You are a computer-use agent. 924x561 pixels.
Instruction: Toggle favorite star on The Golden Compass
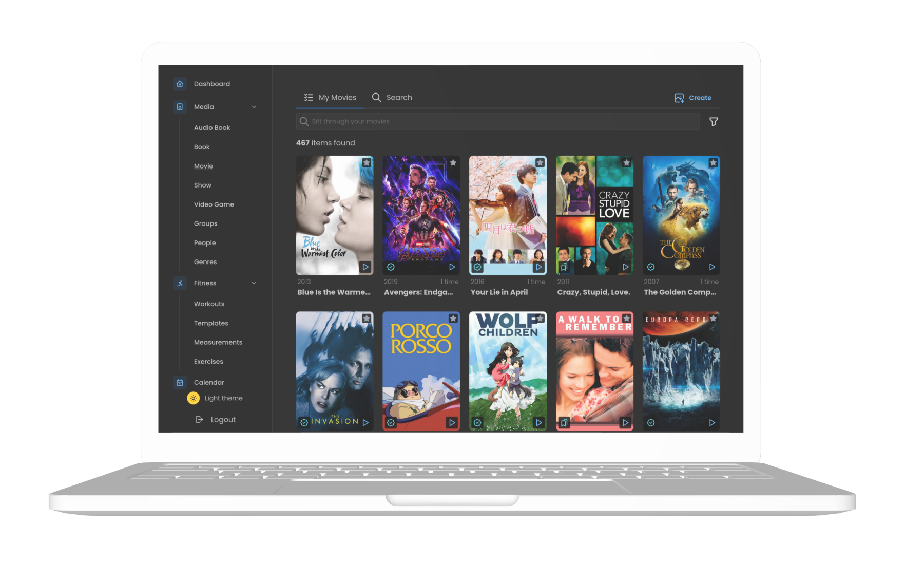click(x=714, y=163)
